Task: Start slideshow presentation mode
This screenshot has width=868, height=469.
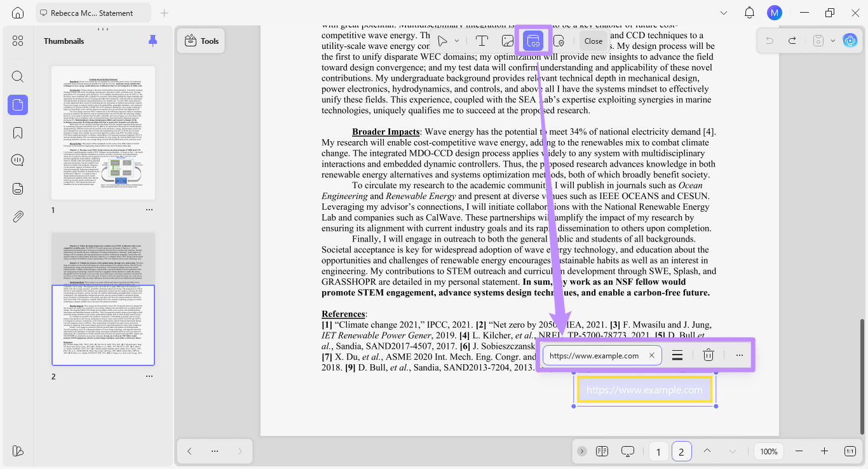Action: (628, 451)
